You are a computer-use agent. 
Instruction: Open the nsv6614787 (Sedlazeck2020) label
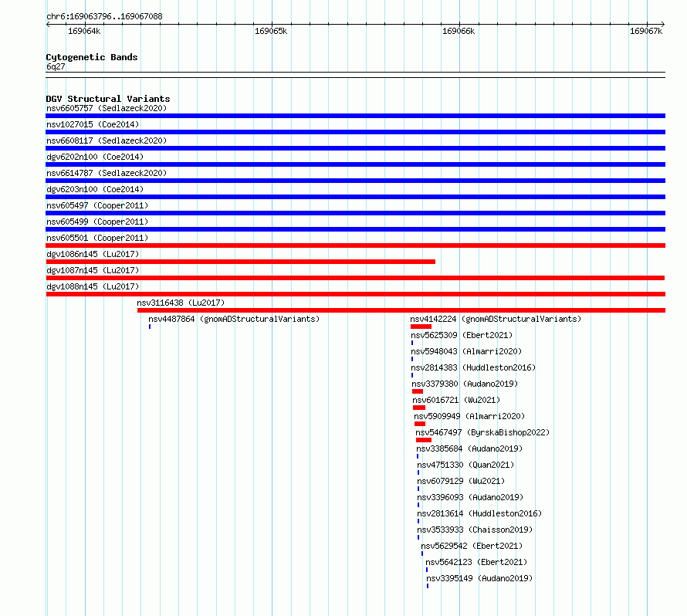pos(107,173)
